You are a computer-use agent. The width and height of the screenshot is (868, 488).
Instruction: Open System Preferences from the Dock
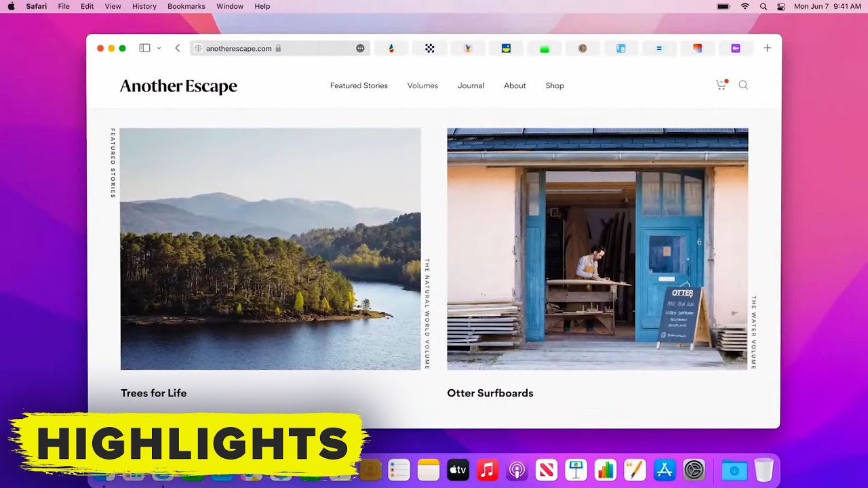coord(694,470)
